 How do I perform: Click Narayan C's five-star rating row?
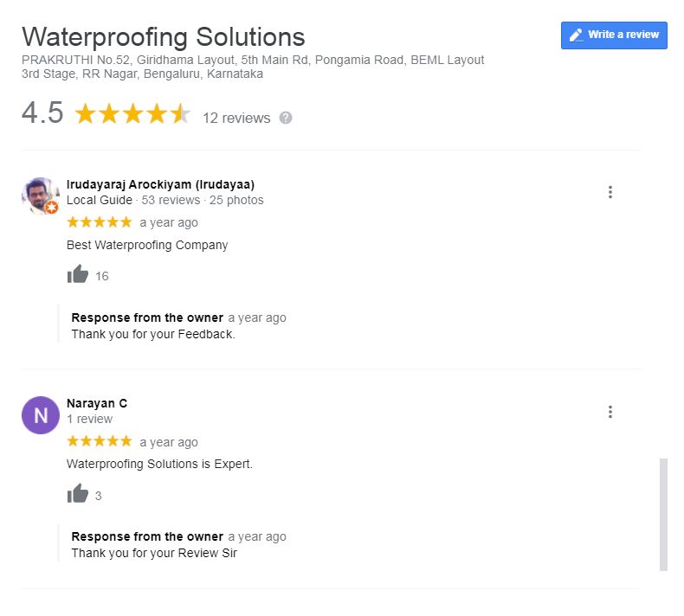tap(100, 441)
